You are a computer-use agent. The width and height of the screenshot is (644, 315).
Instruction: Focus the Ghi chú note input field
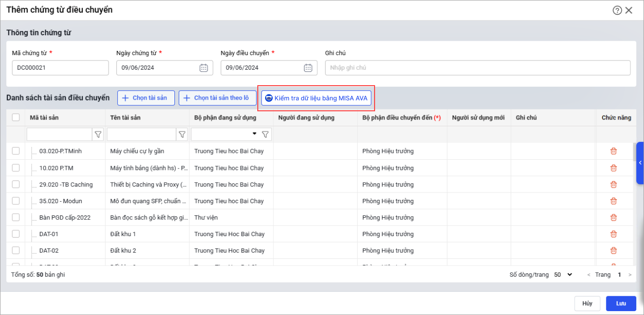point(477,68)
